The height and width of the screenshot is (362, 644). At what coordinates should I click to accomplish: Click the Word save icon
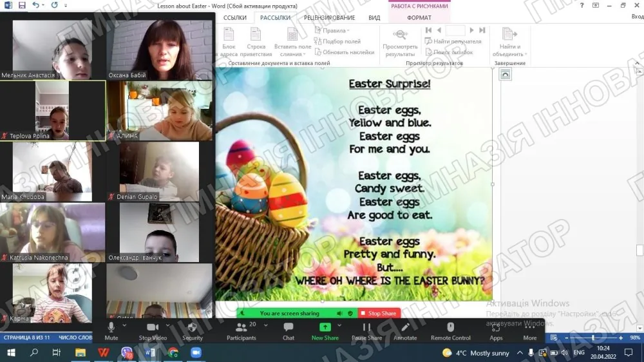(22, 5)
